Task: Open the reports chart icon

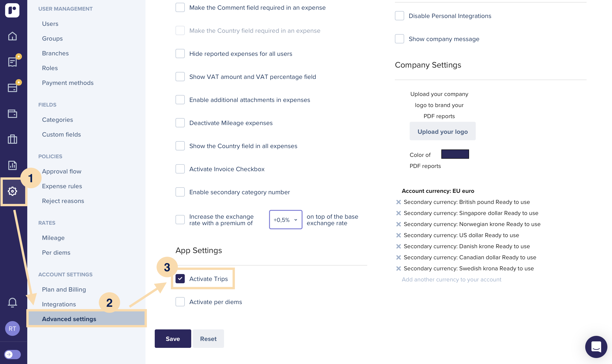Action: [x=12, y=165]
